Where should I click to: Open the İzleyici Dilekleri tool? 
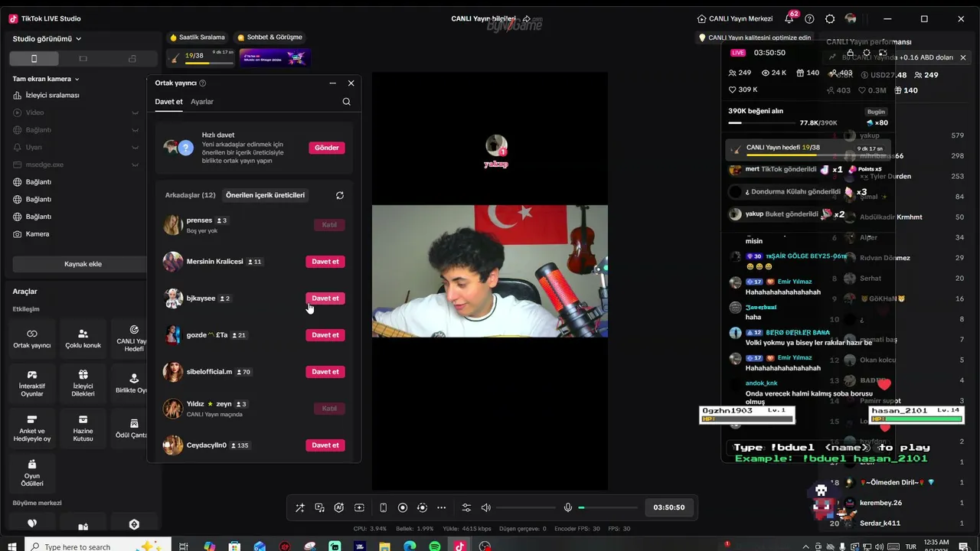(83, 383)
